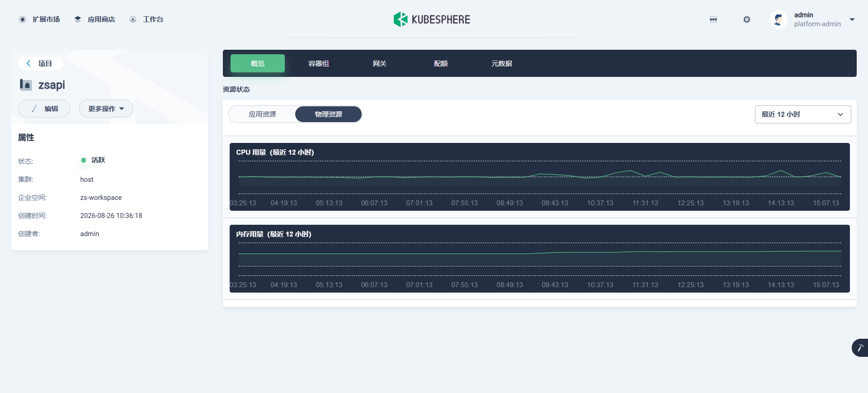Open the 应用商店 app store icon
The width and height of the screenshot is (868, 393).
coord(78,19)
